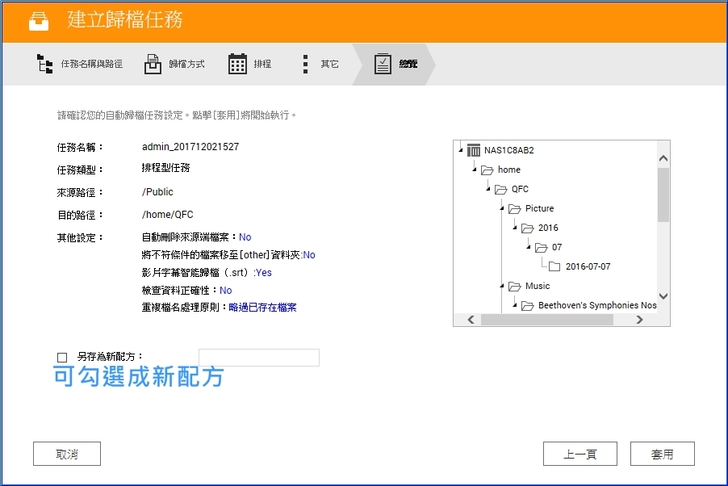Collapse the NAS1C8AB2 tree node
The width and height of the screenshot is (728, 486).
pyautogui.click(x=461, y=150)
